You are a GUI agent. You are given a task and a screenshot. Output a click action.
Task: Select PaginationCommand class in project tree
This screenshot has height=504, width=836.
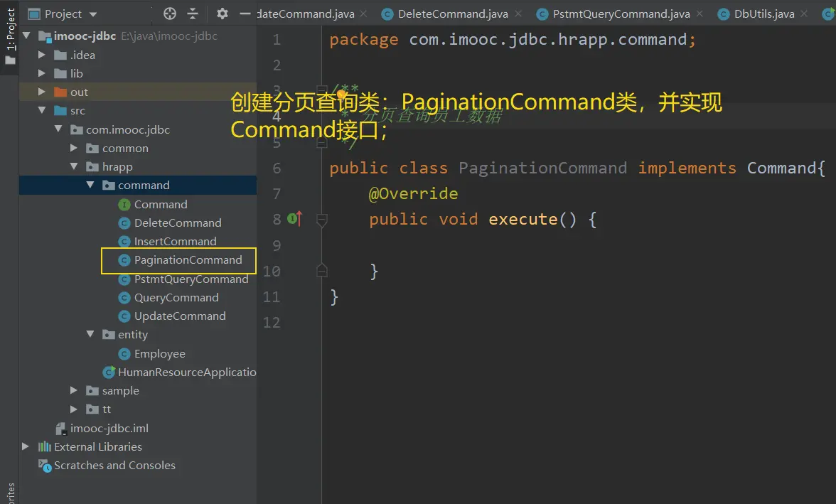click(x=188, y=260)
